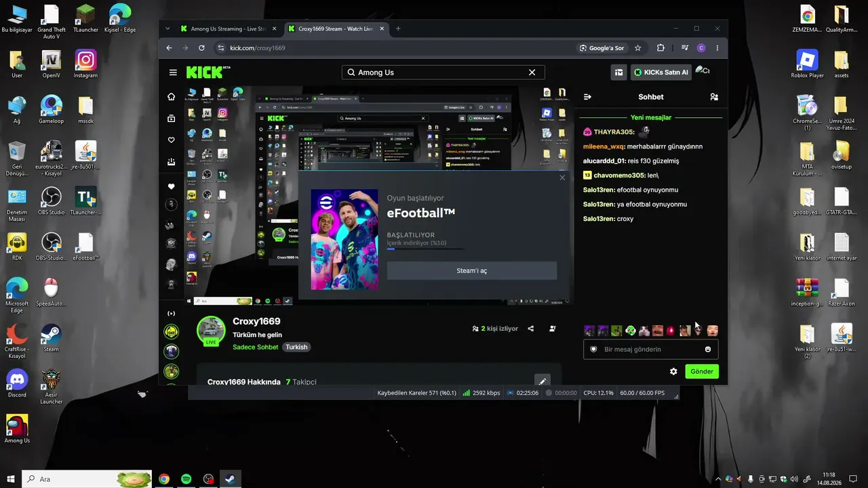The width and height of the screenshot is (868, 488).
Task: Click the Turkish language tag
Action: coord(296,347)
